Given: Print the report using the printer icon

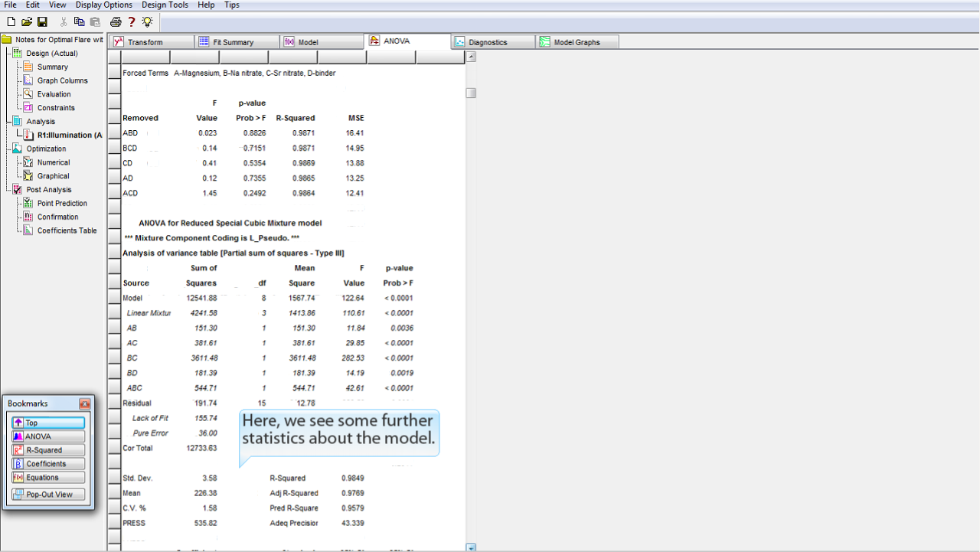Looking at the screenshot, I should point(116,21).
